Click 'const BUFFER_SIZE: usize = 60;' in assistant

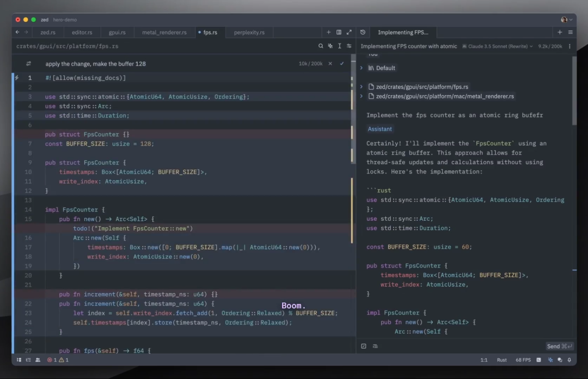[419, 247]
